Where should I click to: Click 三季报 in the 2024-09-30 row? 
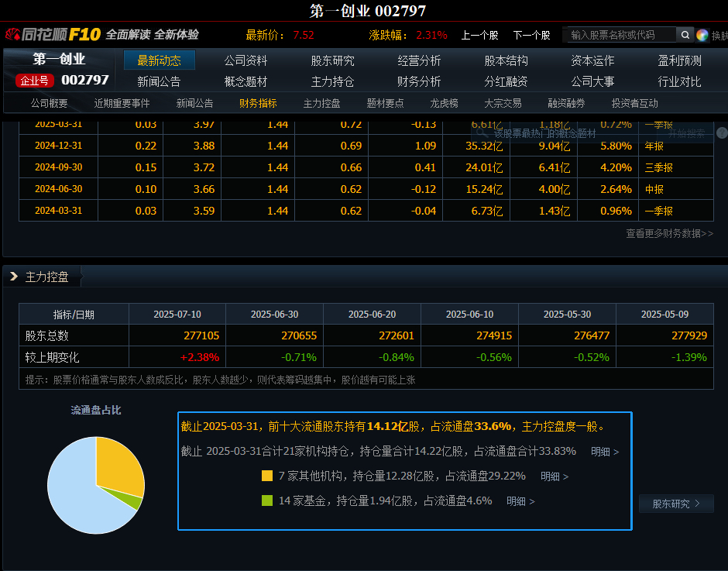[x=658, y=167]
